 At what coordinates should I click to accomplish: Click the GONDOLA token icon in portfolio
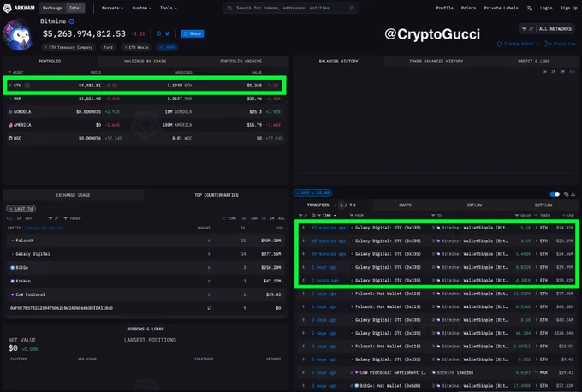click(10, 112)
